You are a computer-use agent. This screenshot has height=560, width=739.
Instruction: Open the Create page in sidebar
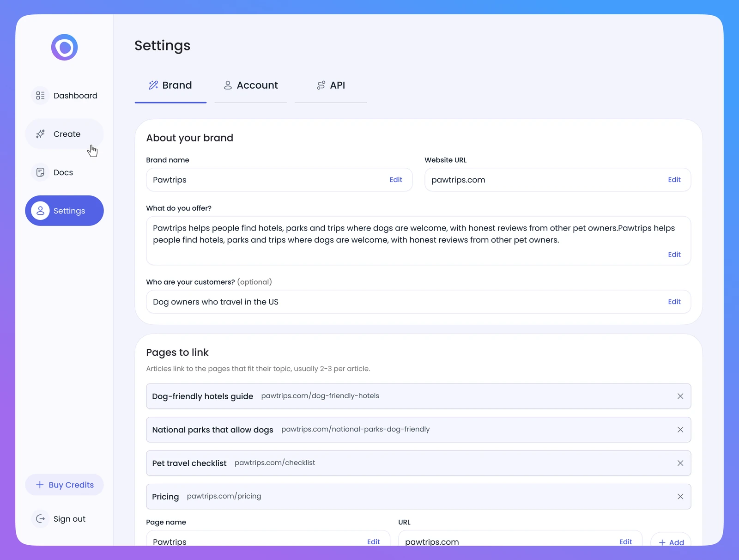[x=64, y=134]
